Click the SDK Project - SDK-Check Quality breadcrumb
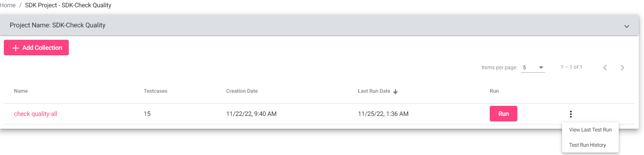644x155 pixels. (x=68, y=5)
